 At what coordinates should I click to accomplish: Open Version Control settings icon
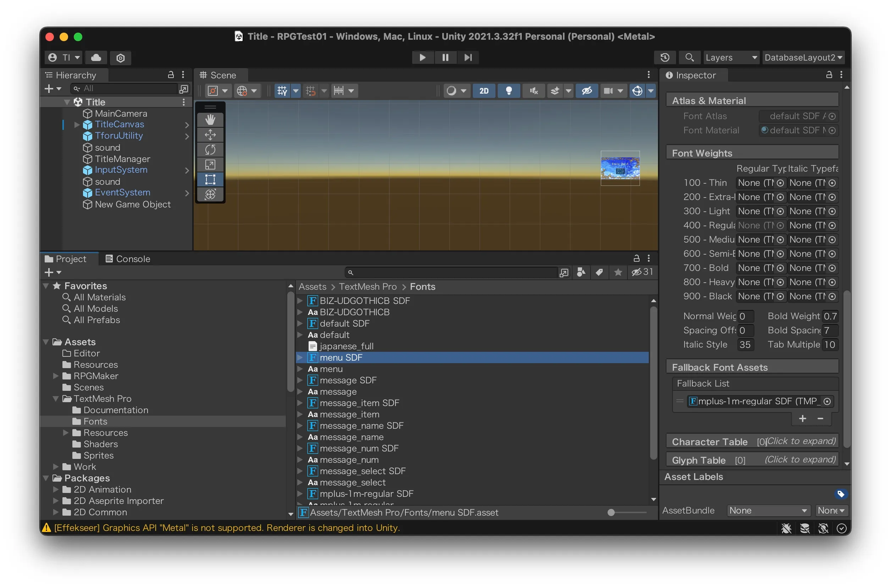(x=120, y=58)
